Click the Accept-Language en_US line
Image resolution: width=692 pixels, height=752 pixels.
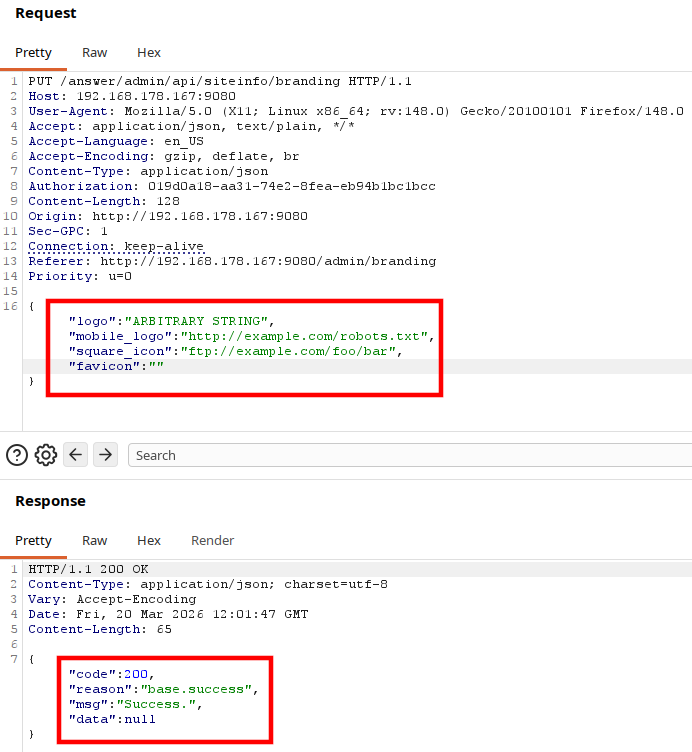point(116,141)
